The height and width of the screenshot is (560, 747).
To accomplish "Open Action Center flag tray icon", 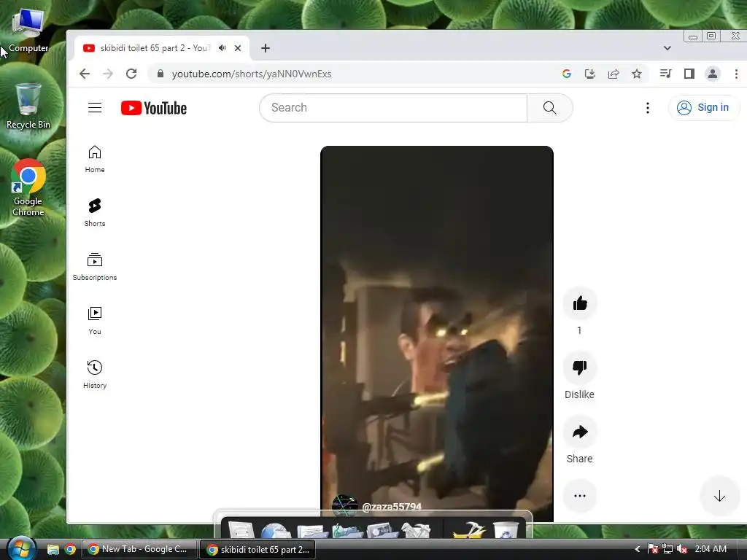I will pos(653,549).
